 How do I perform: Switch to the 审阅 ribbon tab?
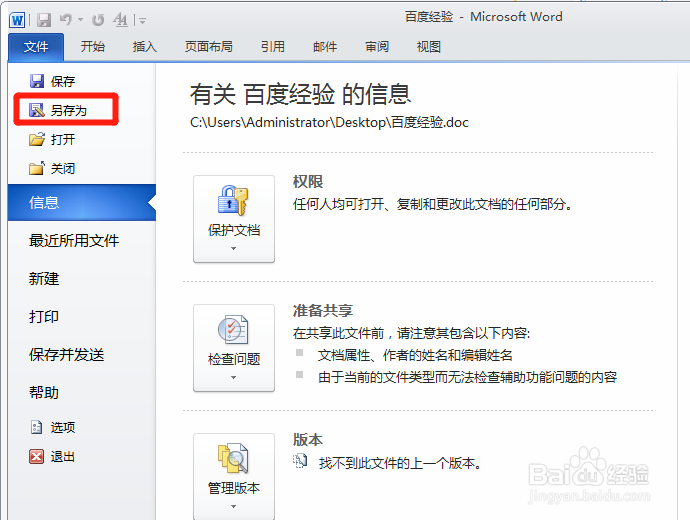(377, 47)
